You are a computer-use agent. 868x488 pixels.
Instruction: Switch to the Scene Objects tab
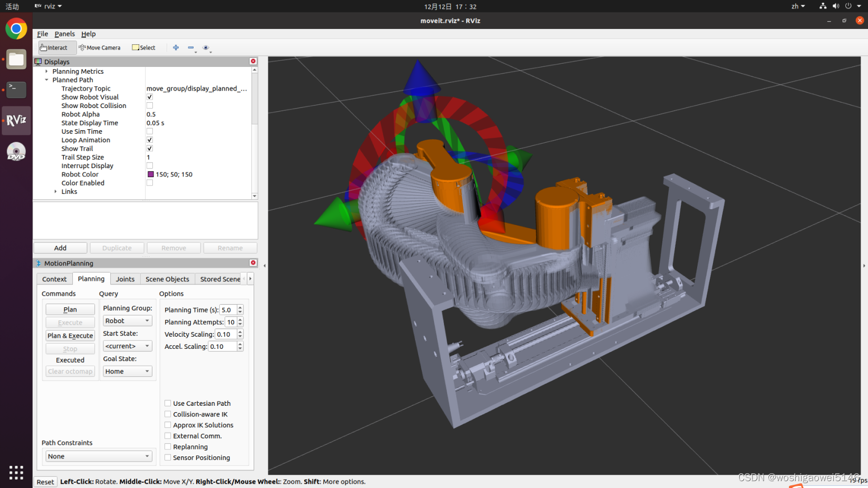(x=167, y=279)
